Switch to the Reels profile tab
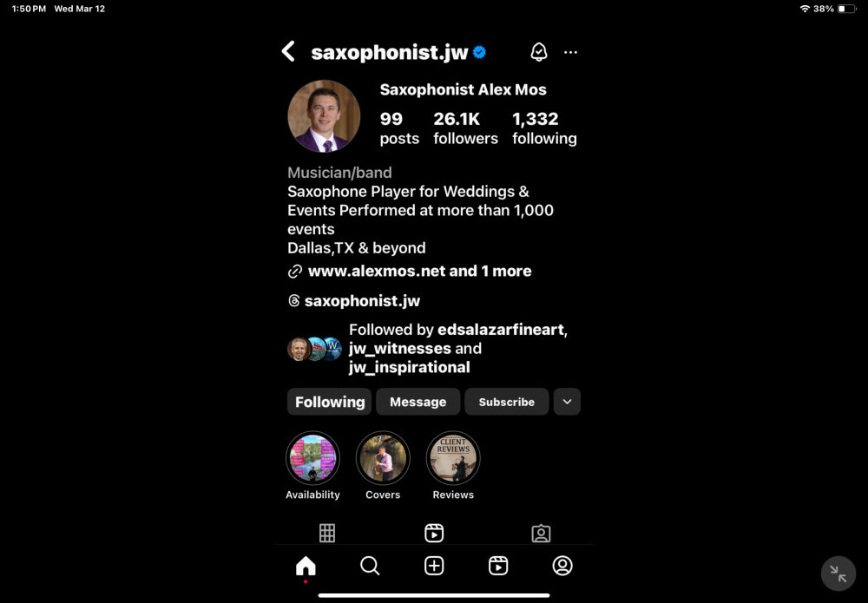This screenshot has width=868, height=603. point(434,534)
